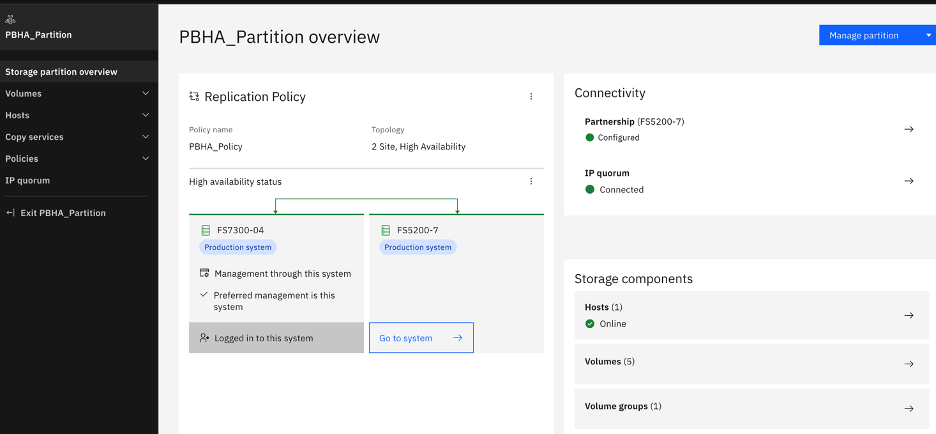The image size is (936, 434).
Task: Expand the Volumes sidebar menu
Action: 146,94
